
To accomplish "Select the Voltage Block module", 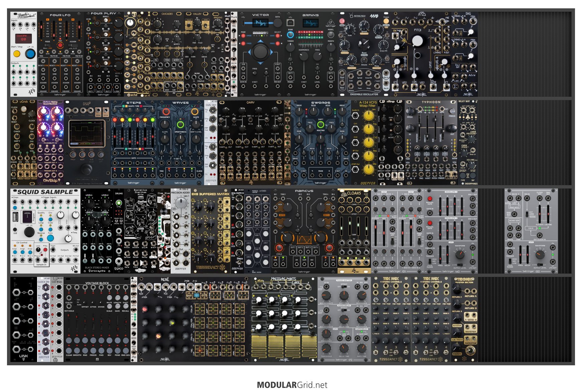I will (x=97, y=319).
